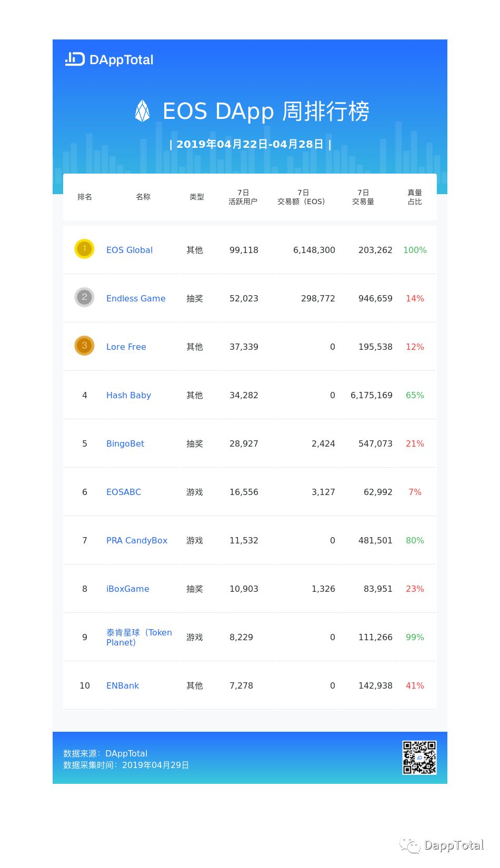This screenshot has width=500, height=868.
Task: Open the Endless Game link
Action: click(136, 298)
